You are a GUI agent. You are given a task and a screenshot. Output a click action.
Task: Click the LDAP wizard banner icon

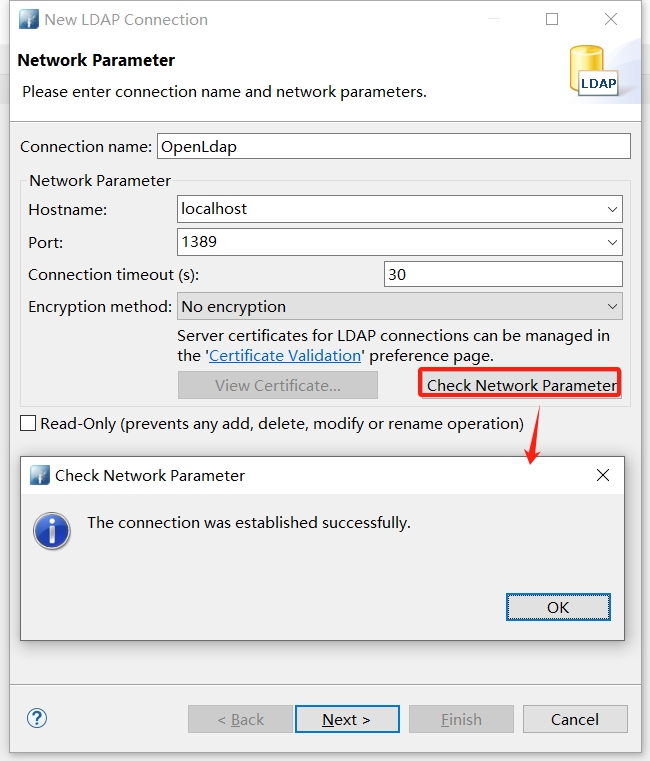[596, 70]
